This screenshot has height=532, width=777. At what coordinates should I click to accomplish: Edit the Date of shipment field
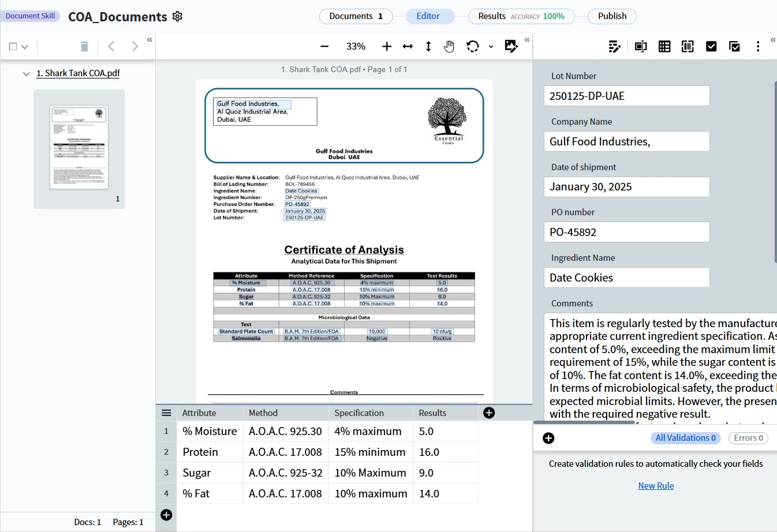(x=626, y=187)
